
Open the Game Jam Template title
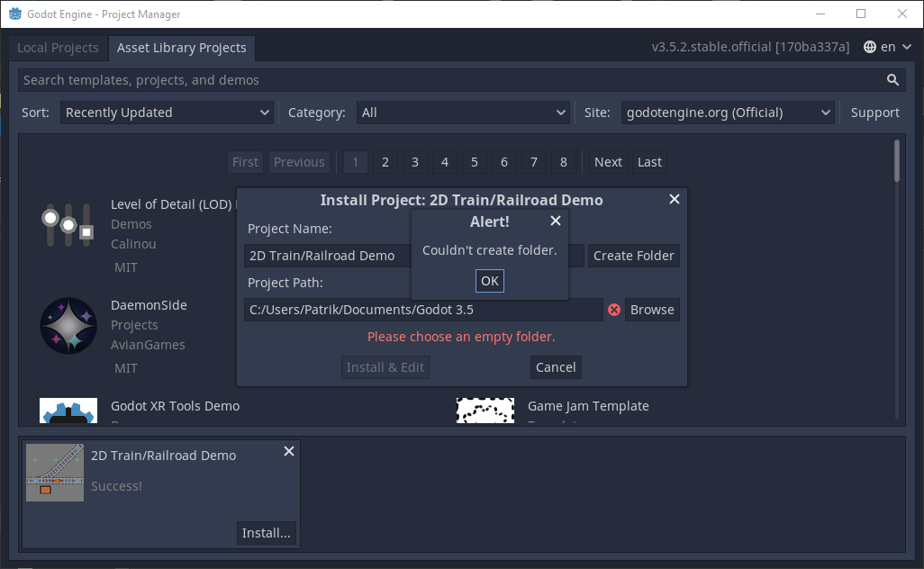point(588,406)
